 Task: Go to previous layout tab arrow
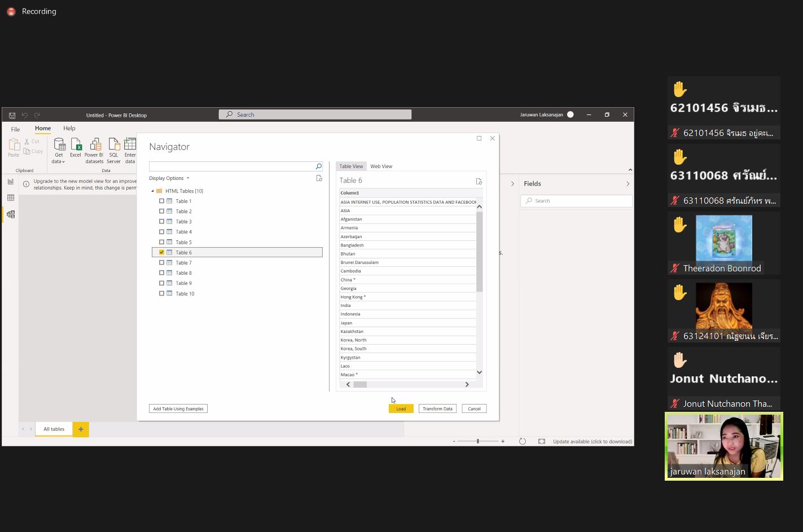tap(23, 429)
